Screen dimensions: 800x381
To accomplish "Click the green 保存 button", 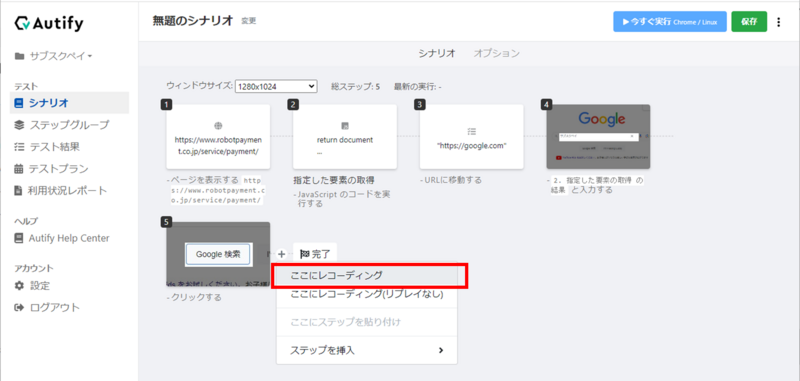I will 749,22.
